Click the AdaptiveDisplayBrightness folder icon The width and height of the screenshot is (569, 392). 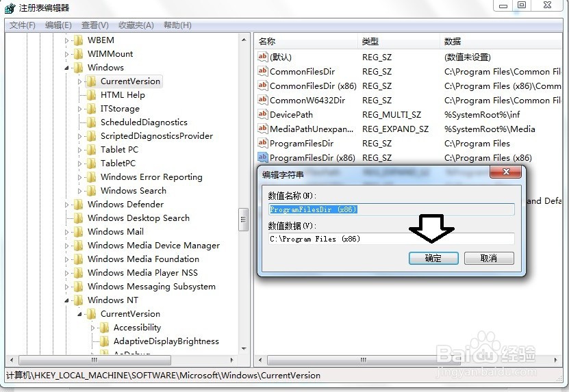point(104,341)
